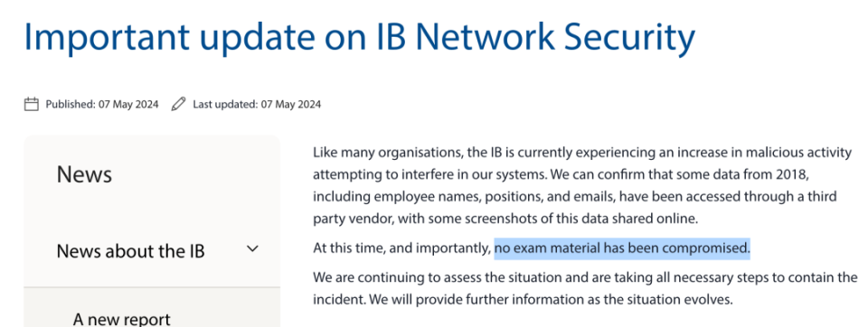The height and width of the screenshot is (327, 868).
Task: Open the News sidebar heading
Action: (84, 174)
